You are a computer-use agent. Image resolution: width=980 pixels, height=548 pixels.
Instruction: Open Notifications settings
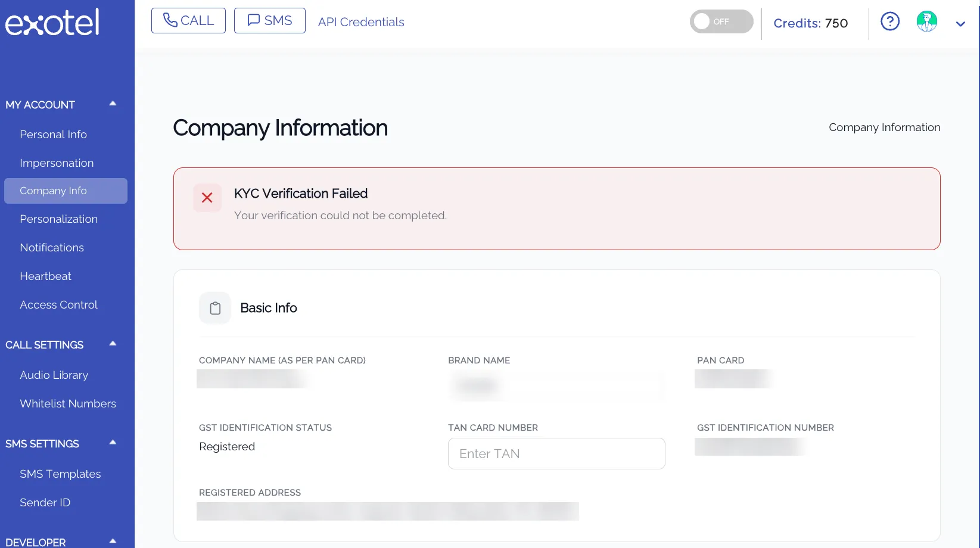tap(52, 248)
